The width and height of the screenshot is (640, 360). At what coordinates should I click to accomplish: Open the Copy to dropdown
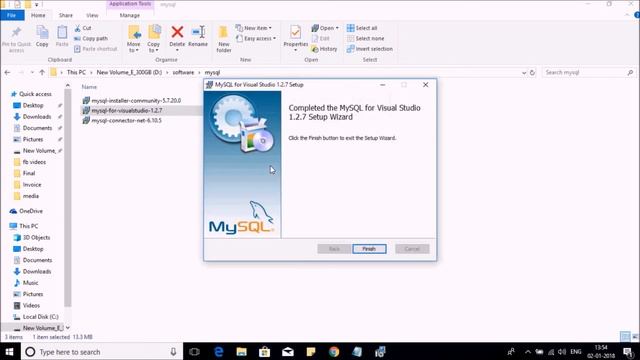[x=154, y=39]
